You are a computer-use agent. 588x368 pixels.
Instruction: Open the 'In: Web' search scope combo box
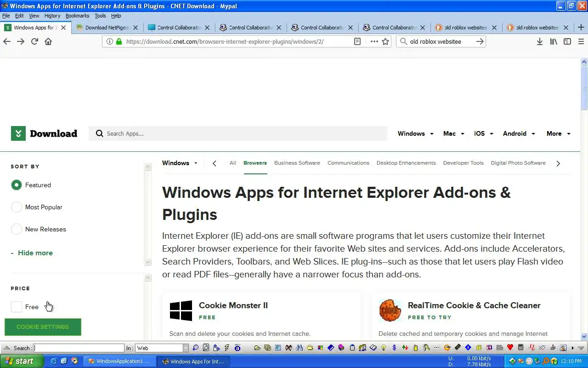tap(162, 348)
